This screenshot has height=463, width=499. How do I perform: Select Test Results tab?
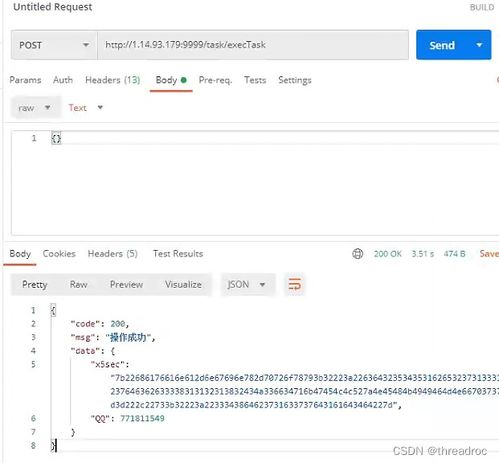178,254
